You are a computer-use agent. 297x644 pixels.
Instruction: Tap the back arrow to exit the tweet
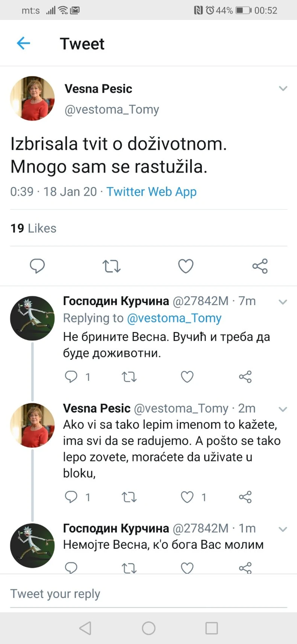pos(23,43)
